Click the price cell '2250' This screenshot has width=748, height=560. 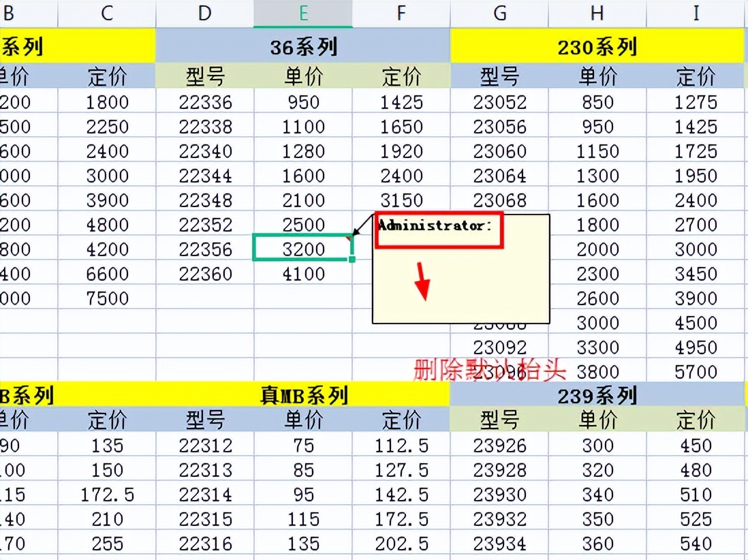coord(107,127)
